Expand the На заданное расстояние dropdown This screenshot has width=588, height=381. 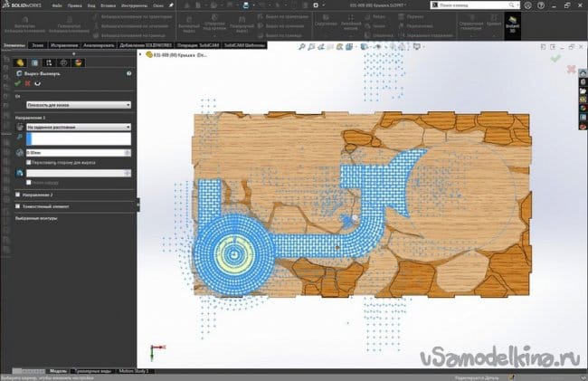click(x=78, y=128)
